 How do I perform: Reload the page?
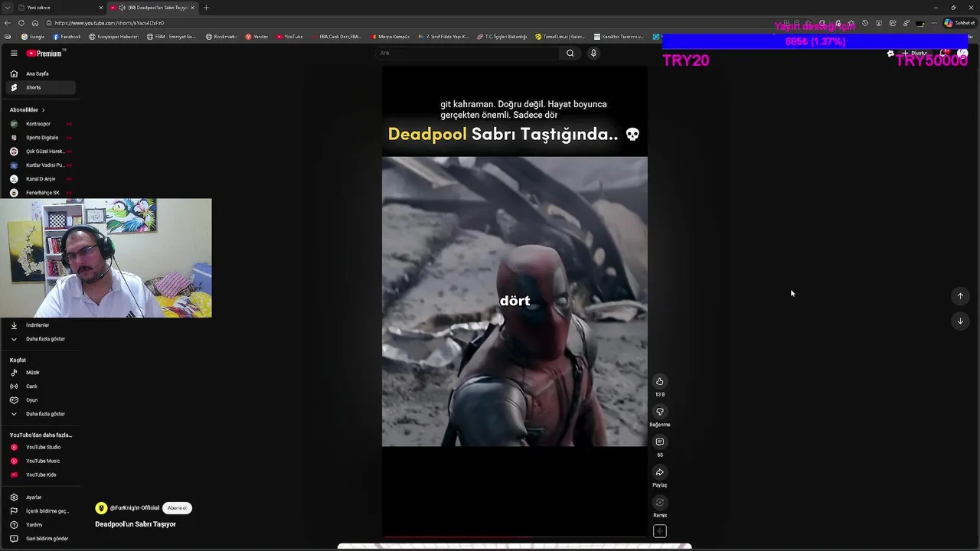tap(21, 23)
